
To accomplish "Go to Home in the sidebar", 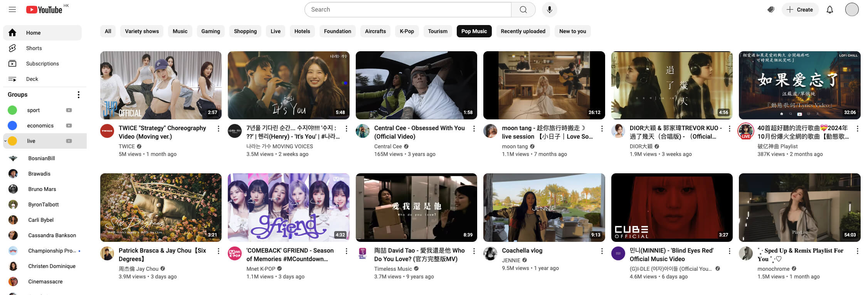I will pos(42,33).
